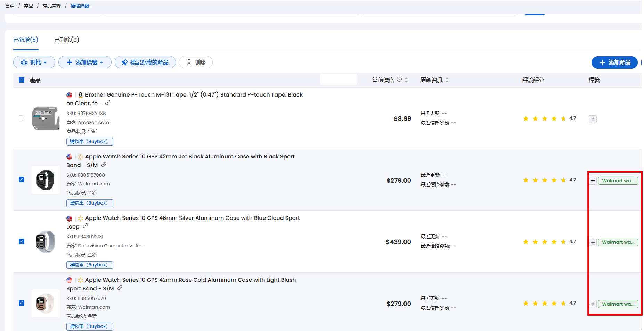Uncheck the Silver 46mm Apple Watch row checkbox
644x331 pixels.
[x=22, y=241]
